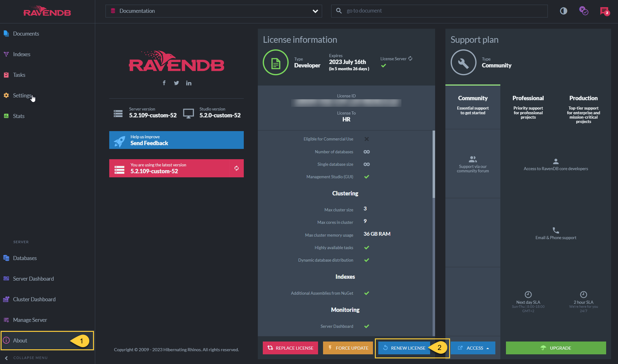
Task: Click the blurred License ID value
Action: coord(346,103)
